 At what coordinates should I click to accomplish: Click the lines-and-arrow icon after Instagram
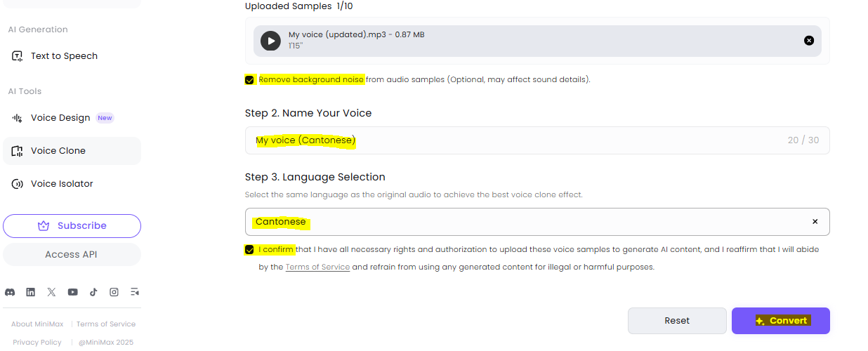coord(135,292)
